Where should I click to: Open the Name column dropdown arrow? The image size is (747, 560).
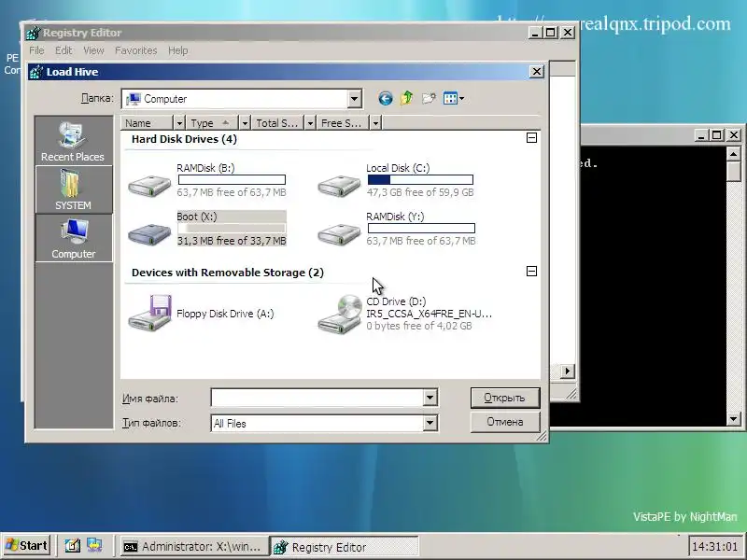click(179, 123)
